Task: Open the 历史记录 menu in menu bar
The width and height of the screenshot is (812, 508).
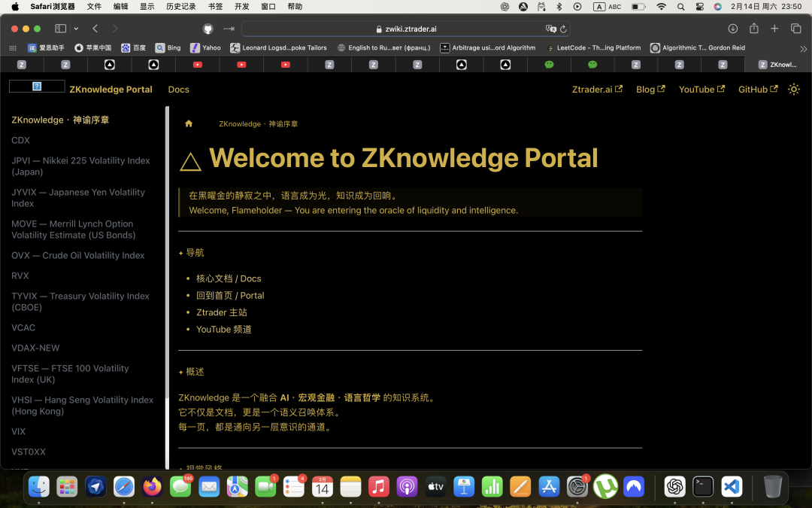Action: click(180, 7)
